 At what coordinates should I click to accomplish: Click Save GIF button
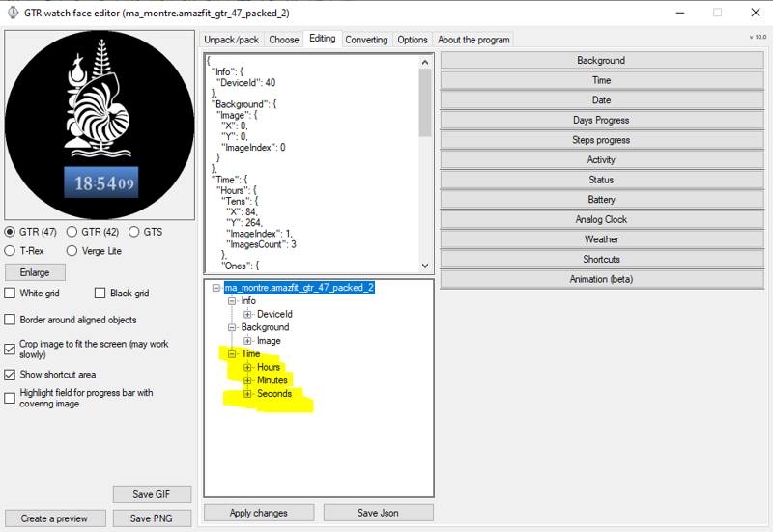pos(152,494)
